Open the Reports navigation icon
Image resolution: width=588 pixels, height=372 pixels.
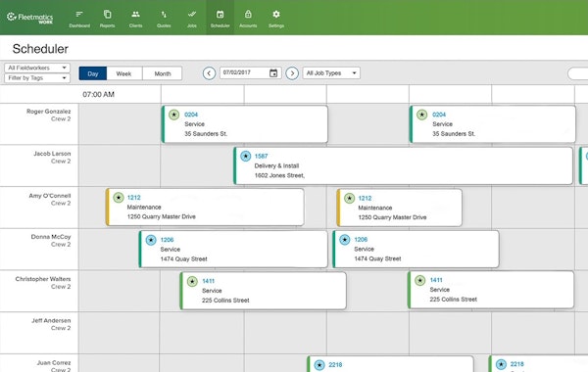pos(107,18)
